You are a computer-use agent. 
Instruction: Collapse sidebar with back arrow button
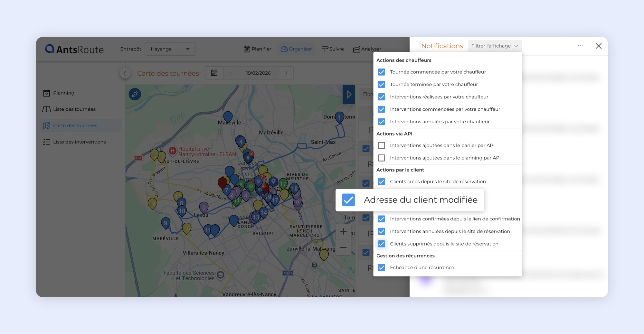click(125, 73)
